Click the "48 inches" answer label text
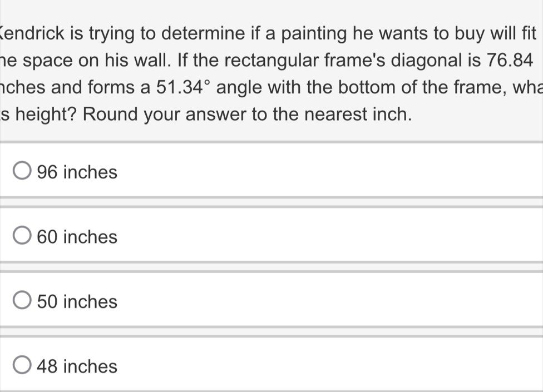This screenshot has height=392, width=543. 77,366
